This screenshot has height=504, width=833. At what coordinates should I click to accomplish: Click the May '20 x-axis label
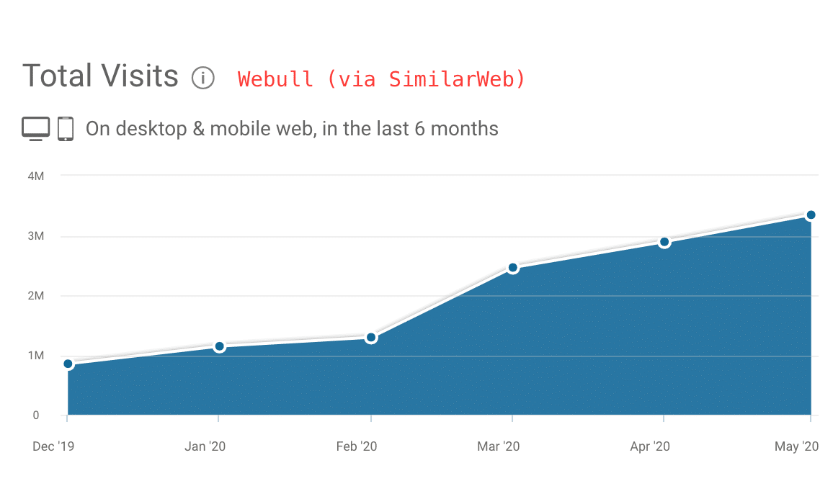798,446
